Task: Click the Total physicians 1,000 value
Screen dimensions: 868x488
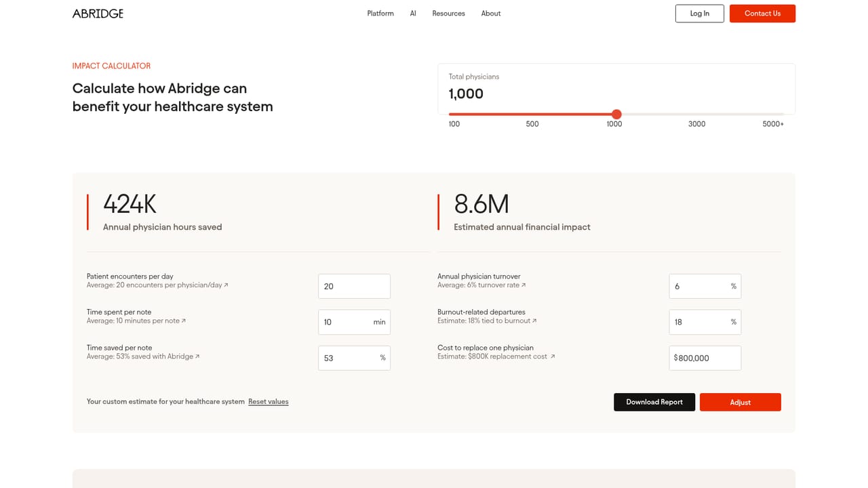Action: (466, 94)
